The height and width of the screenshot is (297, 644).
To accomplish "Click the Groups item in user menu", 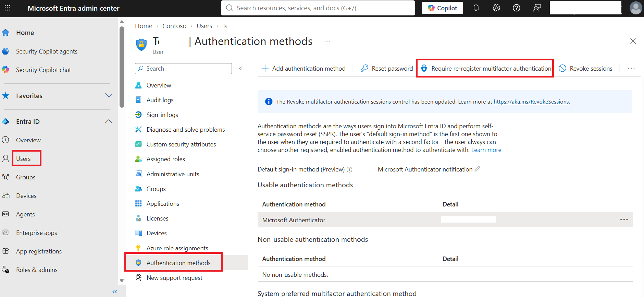I will point(156,189).
